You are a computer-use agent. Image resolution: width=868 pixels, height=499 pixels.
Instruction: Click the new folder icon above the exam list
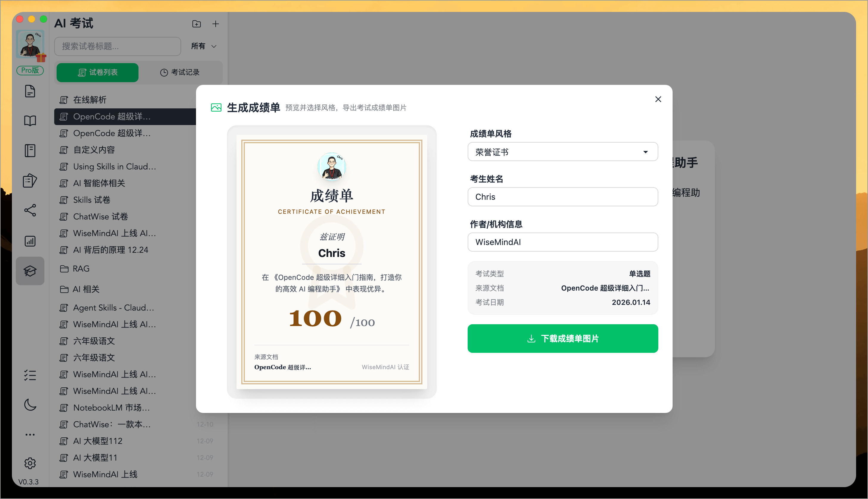pyautogui.click(x=196, y=24)
